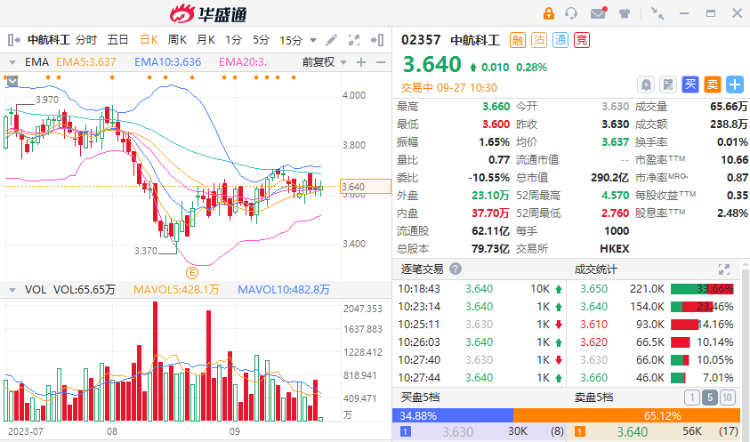750x442 pixels.
Task: Click the orange 卖 sell button
Action: [x=713, y=85]
